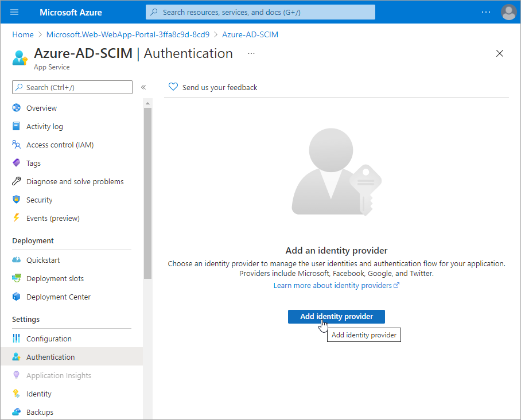Open the Azure portal hamburger menu

(x=14, y=12)
